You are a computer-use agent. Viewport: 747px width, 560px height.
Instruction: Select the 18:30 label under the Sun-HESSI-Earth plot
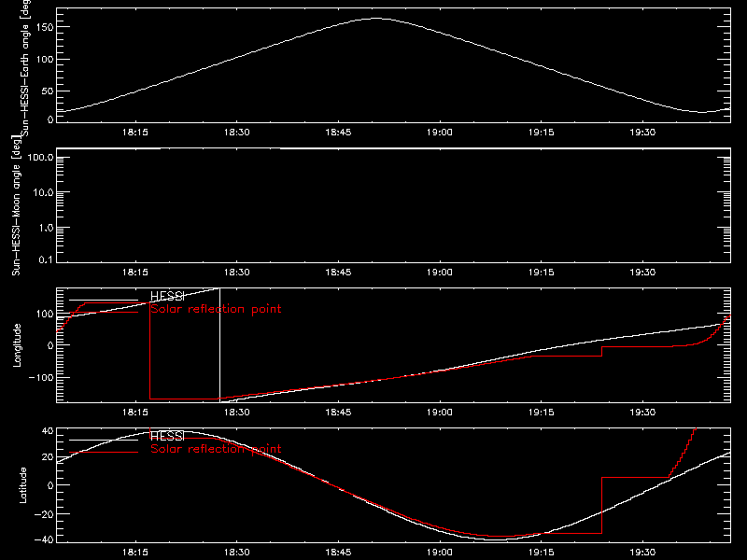tap(237, 132)
